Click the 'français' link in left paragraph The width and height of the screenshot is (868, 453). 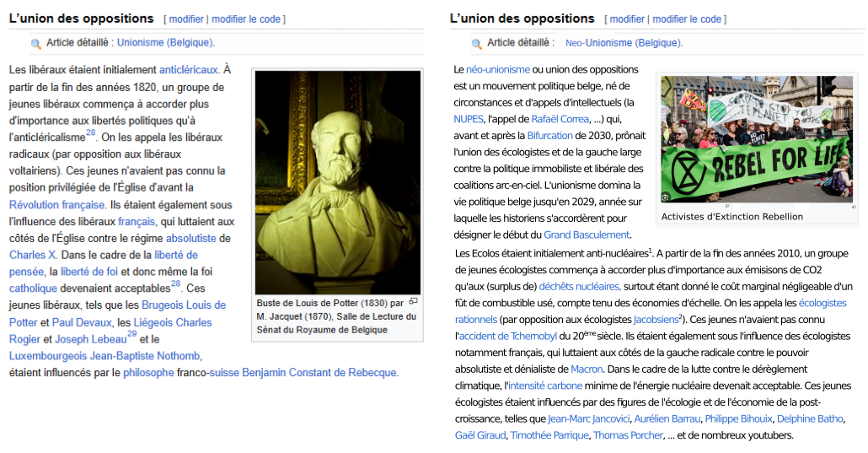point(137,221)
